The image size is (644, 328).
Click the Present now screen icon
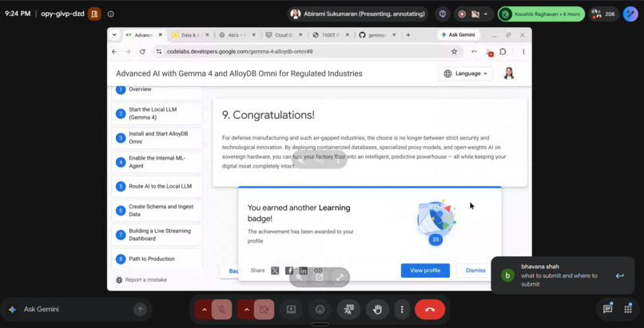tap(291, 310)
